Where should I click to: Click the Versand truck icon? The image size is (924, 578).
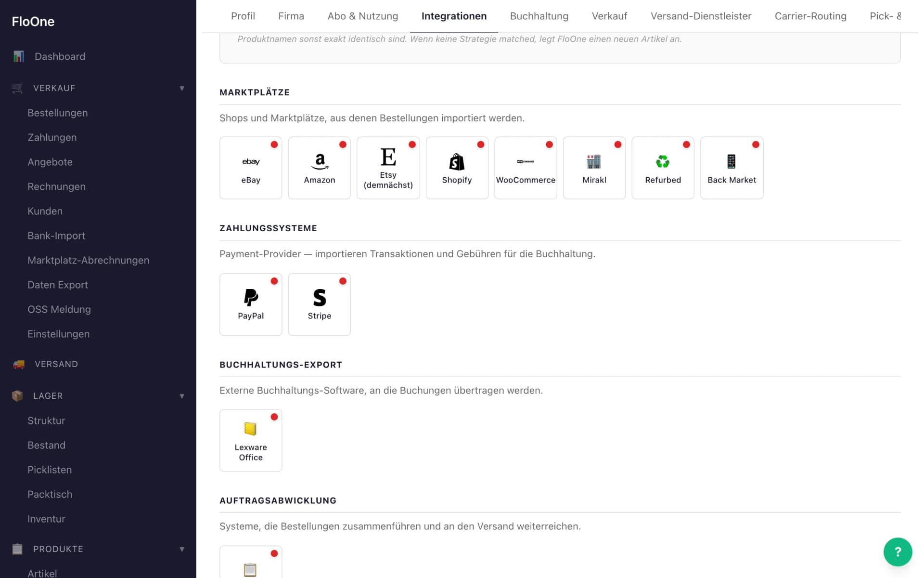pyautogui.click(x=19, y=364)
